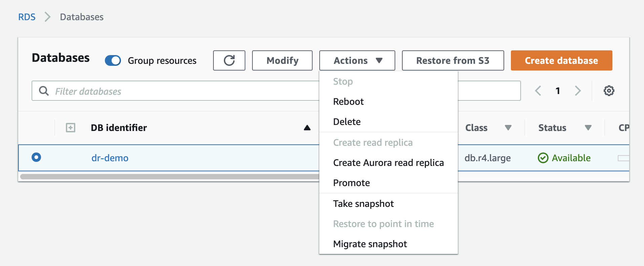Click the Create database button

[561, 60]
